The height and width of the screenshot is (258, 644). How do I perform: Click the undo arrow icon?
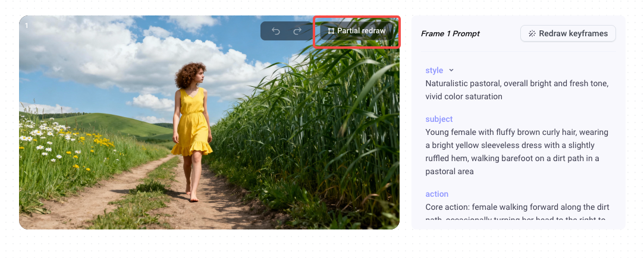pos(275,32)
